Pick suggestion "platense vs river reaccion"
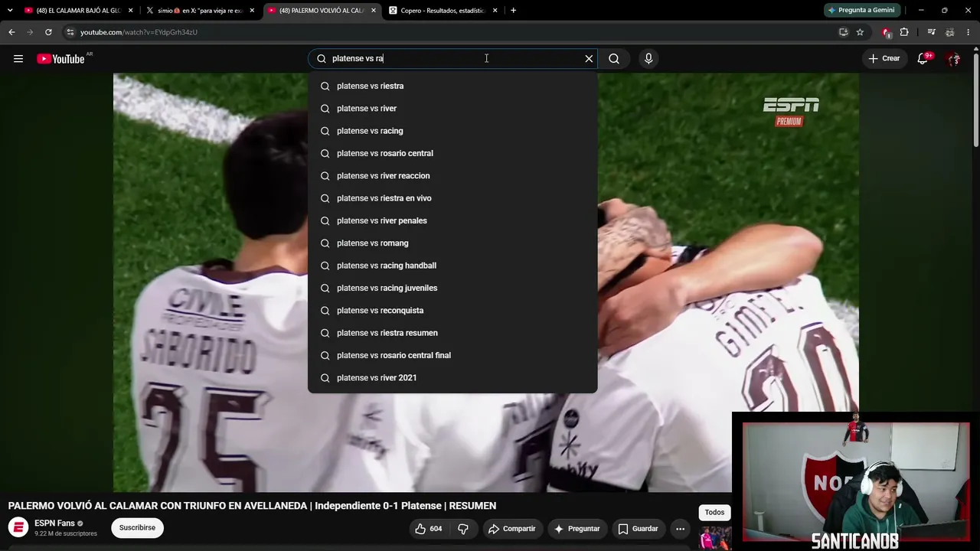The width and height of the screenshot is (980, 551). click(x=452, y=176)
